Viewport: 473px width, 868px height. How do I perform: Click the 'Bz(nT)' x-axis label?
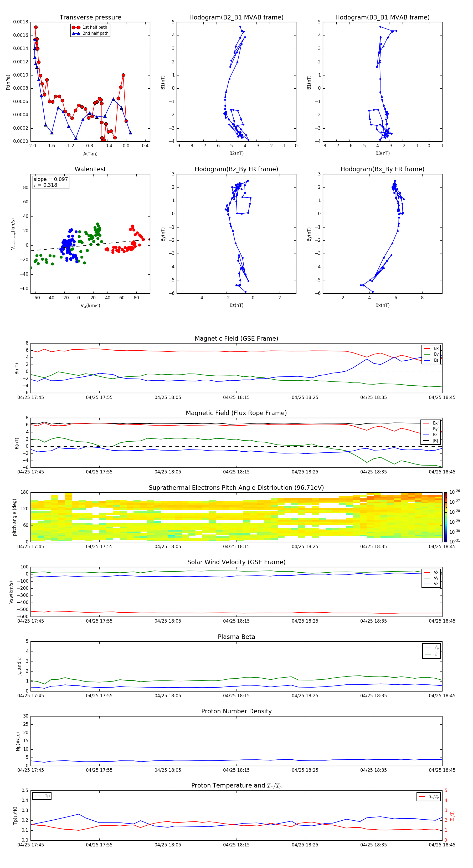236,305
